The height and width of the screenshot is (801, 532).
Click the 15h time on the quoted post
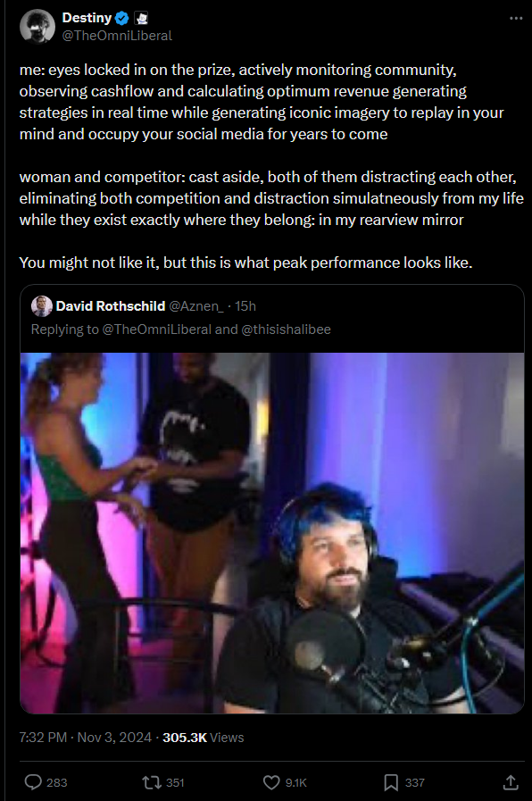pyautogui.click(x=245, y=306)
